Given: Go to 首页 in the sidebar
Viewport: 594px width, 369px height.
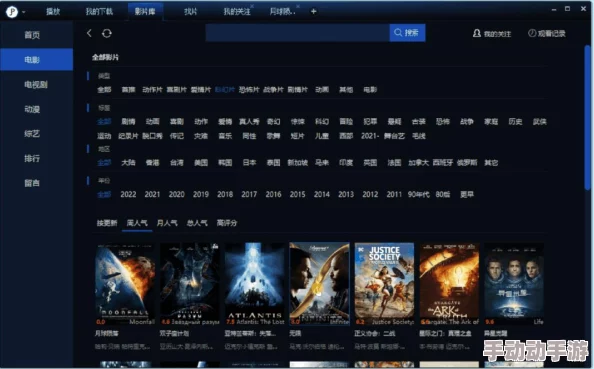Looking at the screenshot, I should [32, 35].
